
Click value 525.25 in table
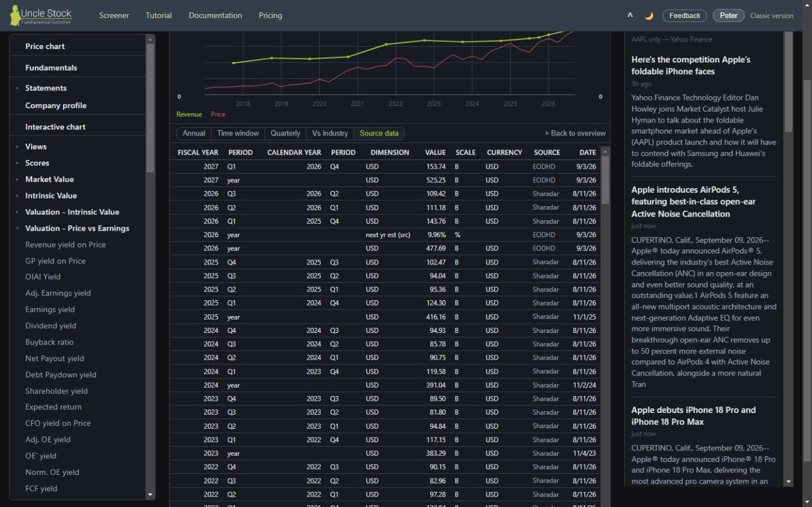point(436,180)
